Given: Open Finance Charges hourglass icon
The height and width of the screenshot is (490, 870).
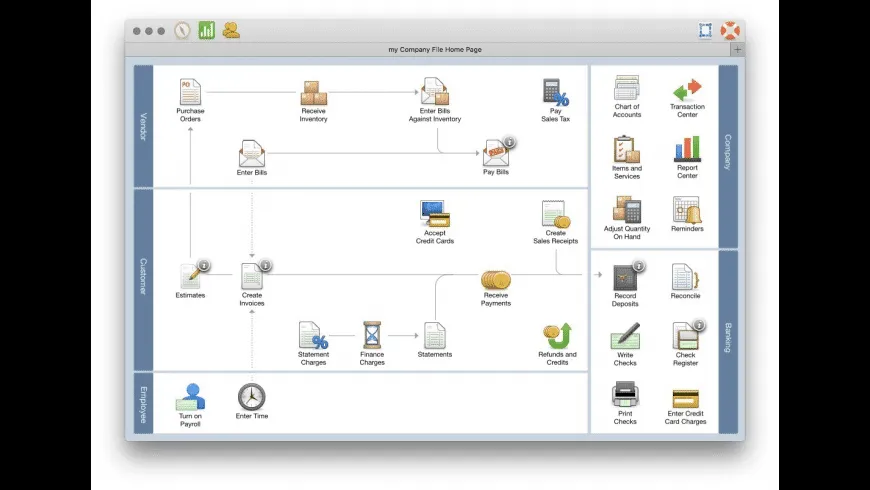Looking at the screenshot, I should coord(372,335).
